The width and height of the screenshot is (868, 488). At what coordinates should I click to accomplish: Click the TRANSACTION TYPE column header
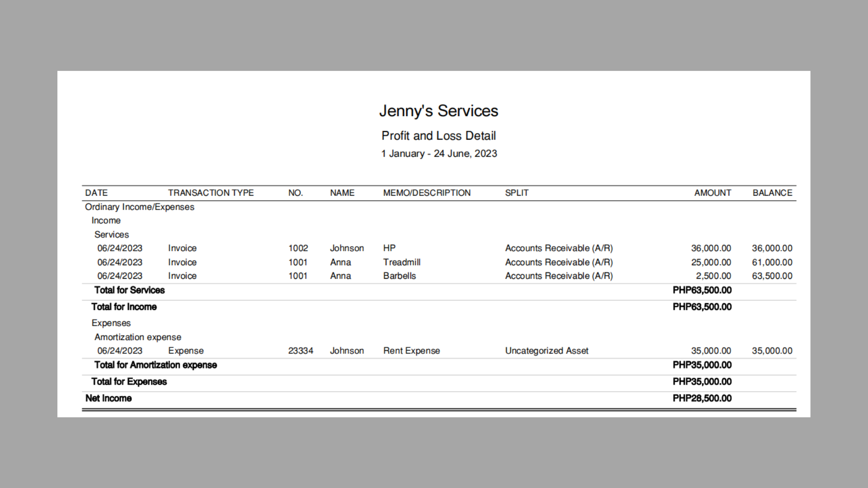coord(211,193)
